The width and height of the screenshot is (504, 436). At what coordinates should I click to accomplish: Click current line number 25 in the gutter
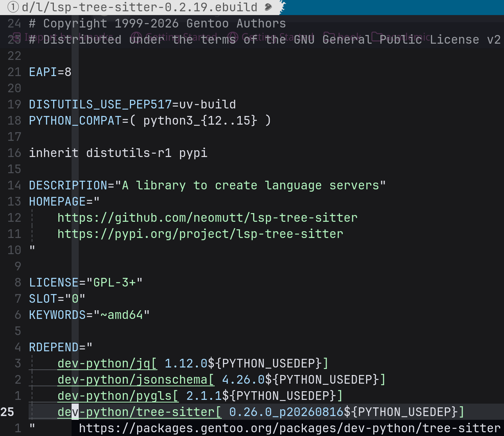coord(7,412)
